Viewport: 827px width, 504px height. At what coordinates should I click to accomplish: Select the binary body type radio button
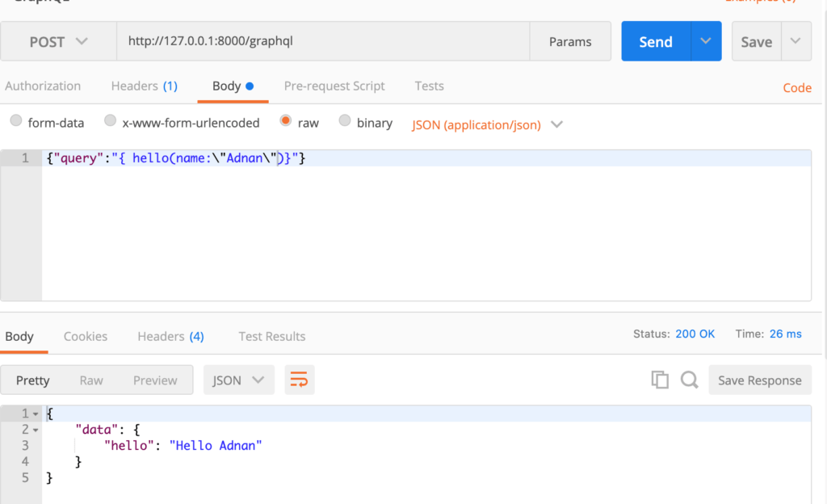click(x=345, y=121)
